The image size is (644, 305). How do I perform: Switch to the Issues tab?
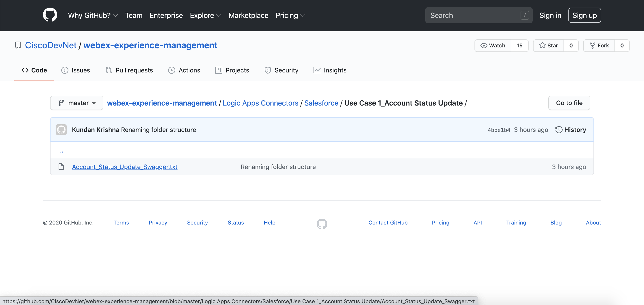click(76, 70)
